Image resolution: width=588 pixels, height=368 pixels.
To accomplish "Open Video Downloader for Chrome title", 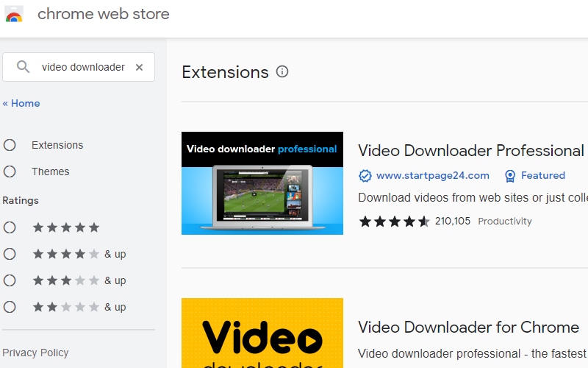I will pyautogui.click(x=468, y=327).
